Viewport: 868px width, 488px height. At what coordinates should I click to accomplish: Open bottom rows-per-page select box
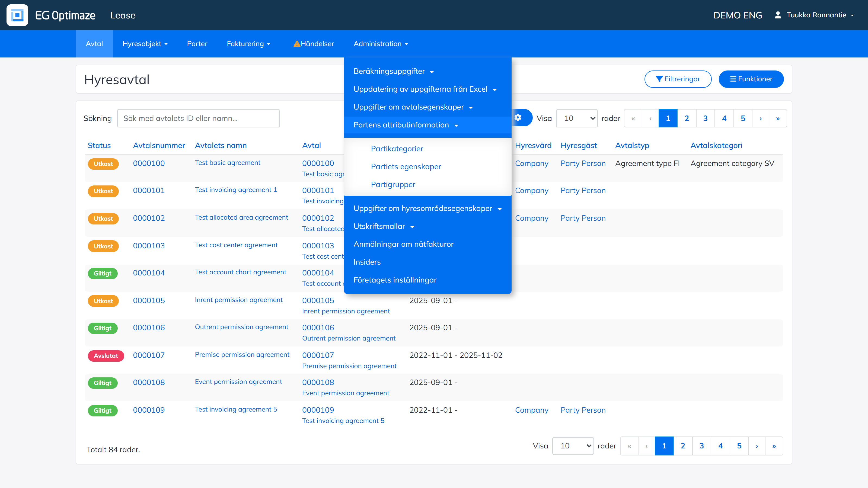pos(573,446)
